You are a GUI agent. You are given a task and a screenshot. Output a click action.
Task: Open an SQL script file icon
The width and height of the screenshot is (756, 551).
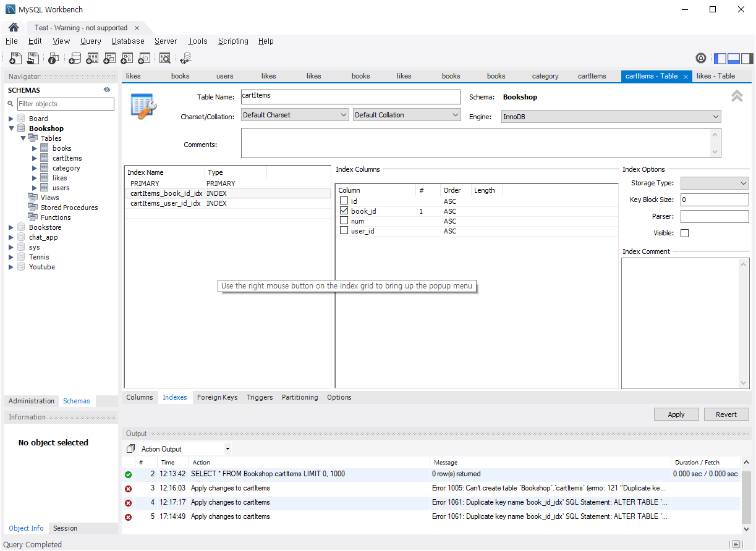33,58
